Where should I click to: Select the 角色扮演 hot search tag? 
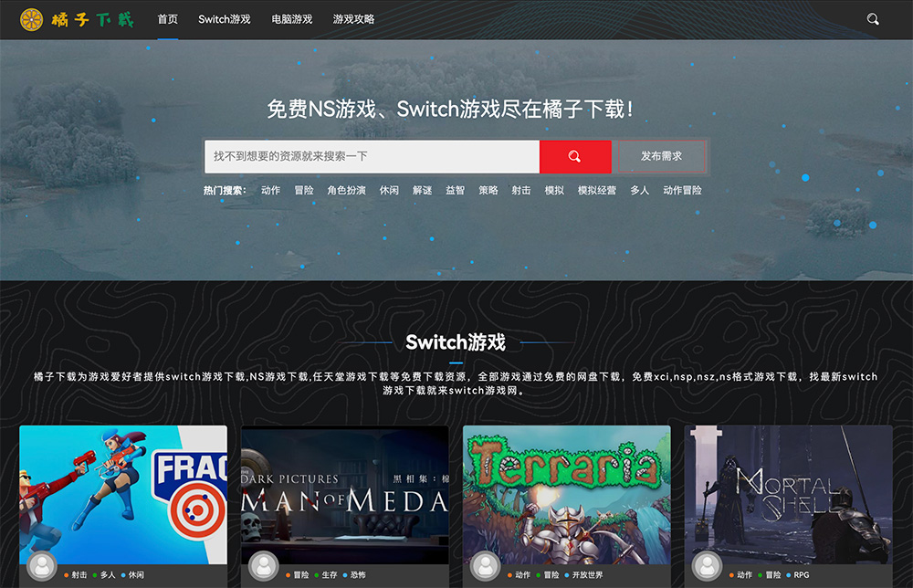[346, 191]
